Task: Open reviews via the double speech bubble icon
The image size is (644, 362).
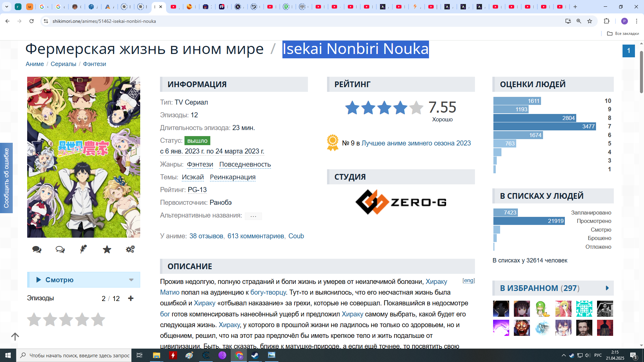Action: tap(37, 249)
